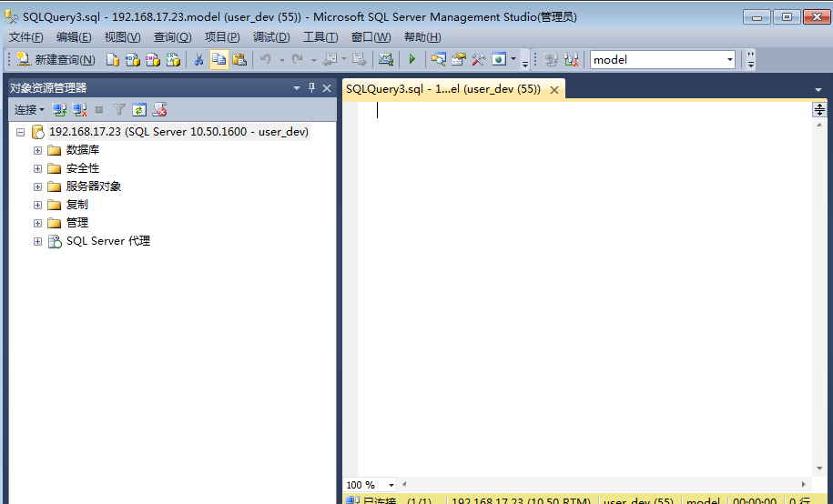Click the horizontal scrollbar right arrow
The width and height of the screenshot is (833, 504).
tap(803, 484)
